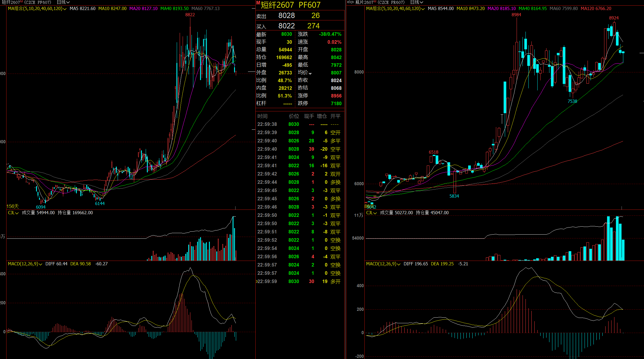
Task: Click DEA 199.25 in the right MACD pane
Action: pyautogui.click(x=442, y=264)
